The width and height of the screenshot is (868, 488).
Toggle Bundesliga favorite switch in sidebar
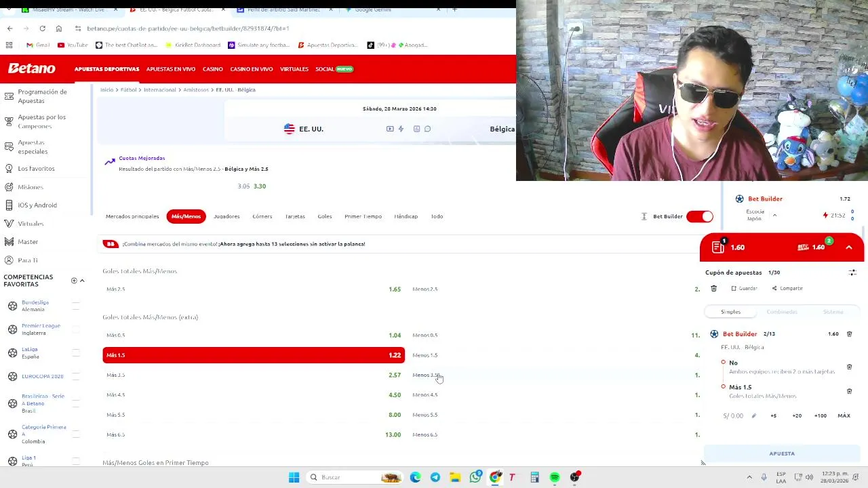pyautogui.click(x=76, y=306)
